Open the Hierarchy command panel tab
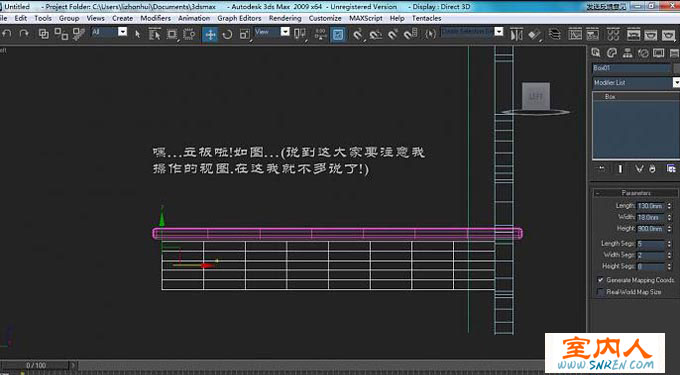The height and width of the screenshot is (375, 680). 627,53
